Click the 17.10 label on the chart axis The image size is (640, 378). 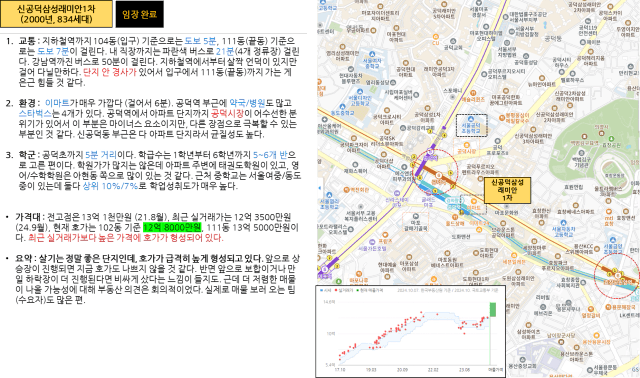click(340, 369)
